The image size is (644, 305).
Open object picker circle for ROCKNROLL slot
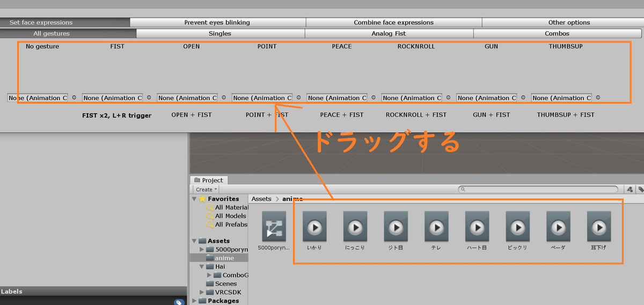[448, 98]
